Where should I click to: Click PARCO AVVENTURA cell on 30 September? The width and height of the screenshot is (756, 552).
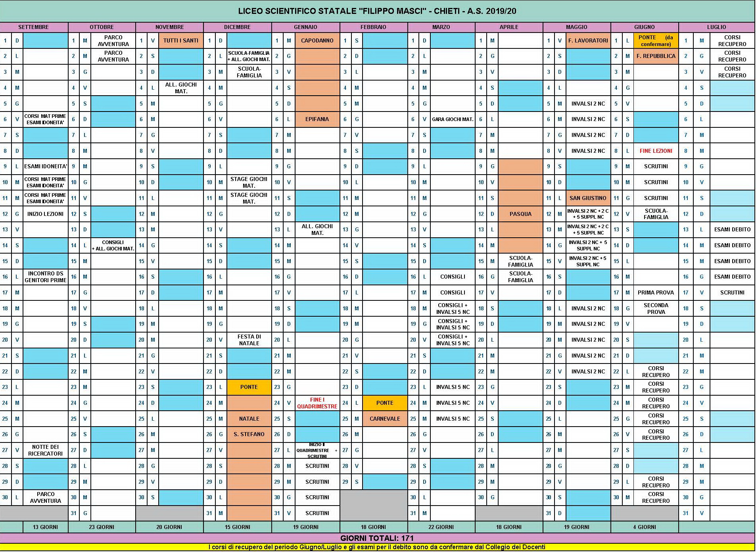(x=46, y=497)
